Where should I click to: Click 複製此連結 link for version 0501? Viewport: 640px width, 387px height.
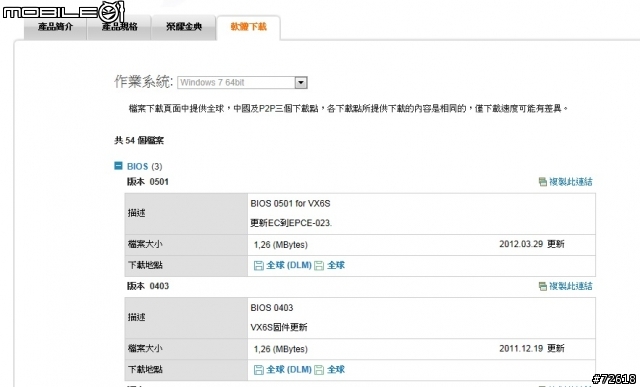click(x=571, y=182)
